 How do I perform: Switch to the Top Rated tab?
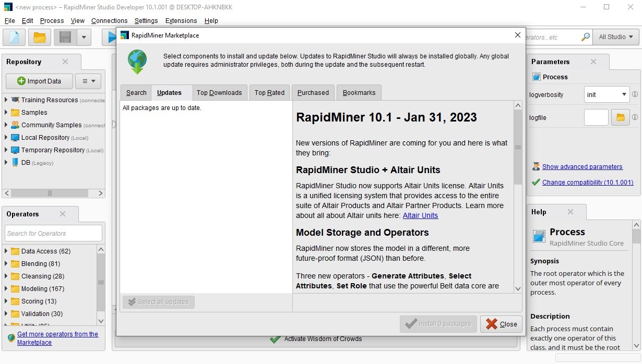pyautogui.click(x=269, y=92)
